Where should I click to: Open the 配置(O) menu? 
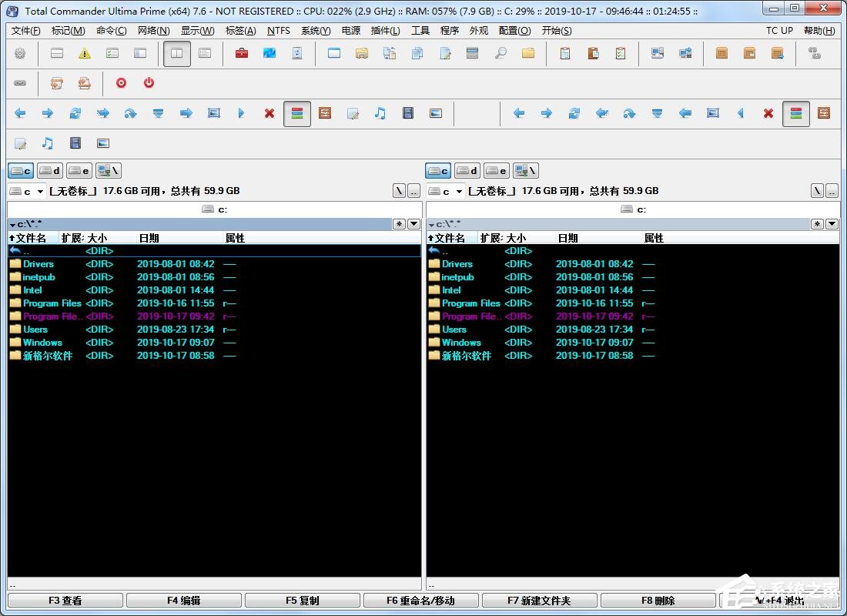[514, 31]
